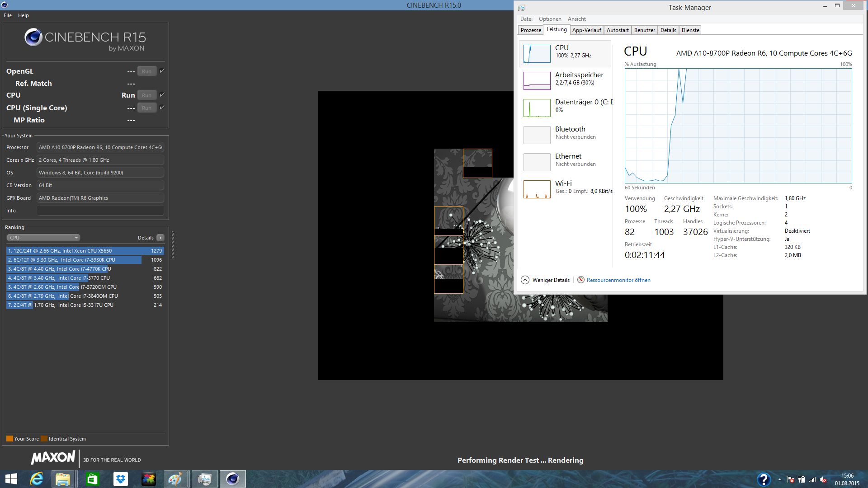
Task: Click into the Info input field
Action: pyautogui.click(x=100, y=211)
